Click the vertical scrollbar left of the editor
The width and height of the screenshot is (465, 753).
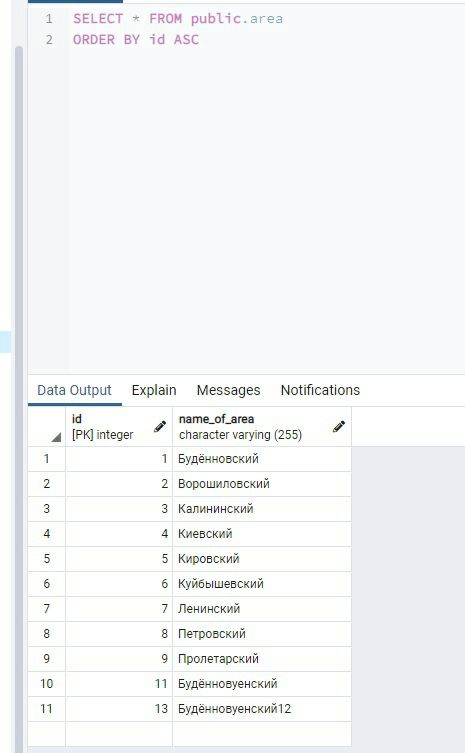pos(19,399)
